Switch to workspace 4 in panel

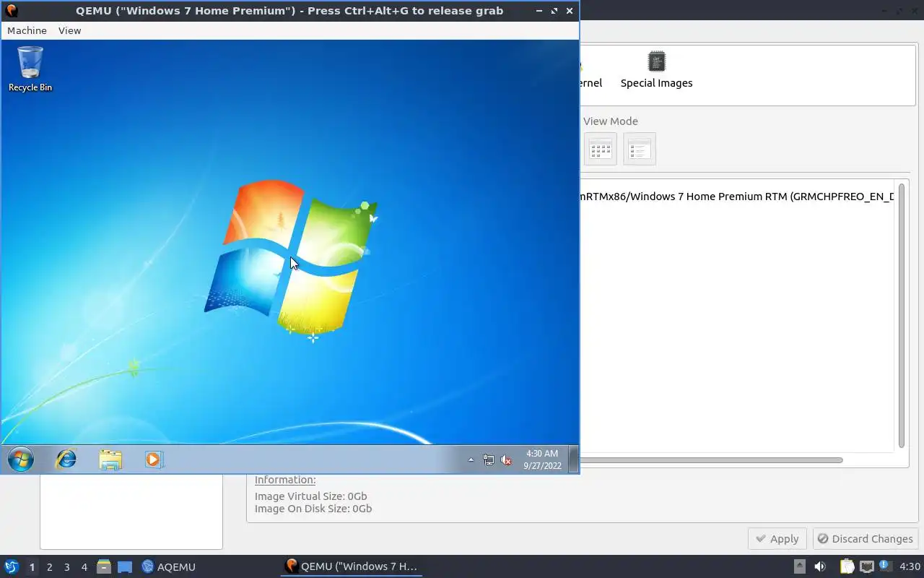pos(84,567)
